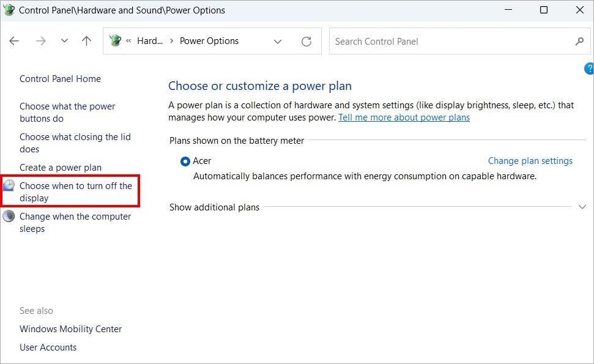The image size is (594, 364).
Task: Click Change plan settings for Acer
Action: click(x=530, y=161)
